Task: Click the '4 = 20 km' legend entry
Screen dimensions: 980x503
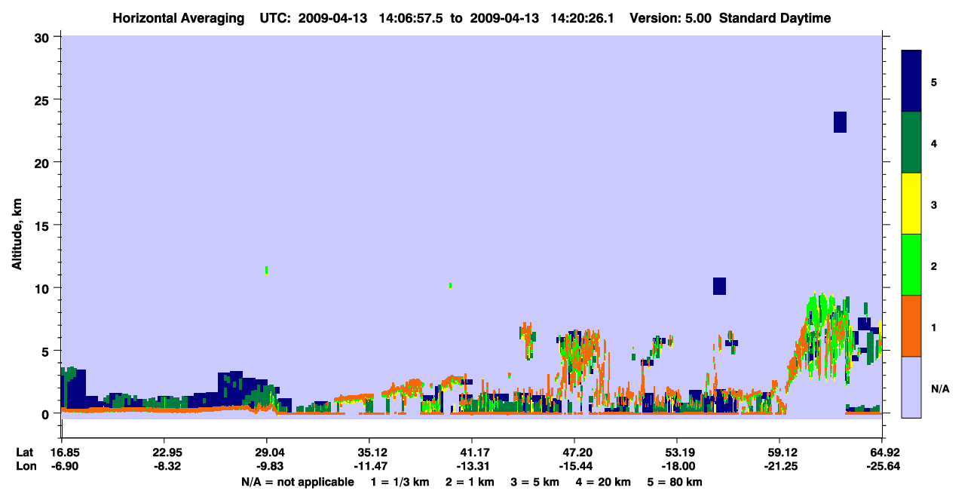Action: [x=605, y=482]
